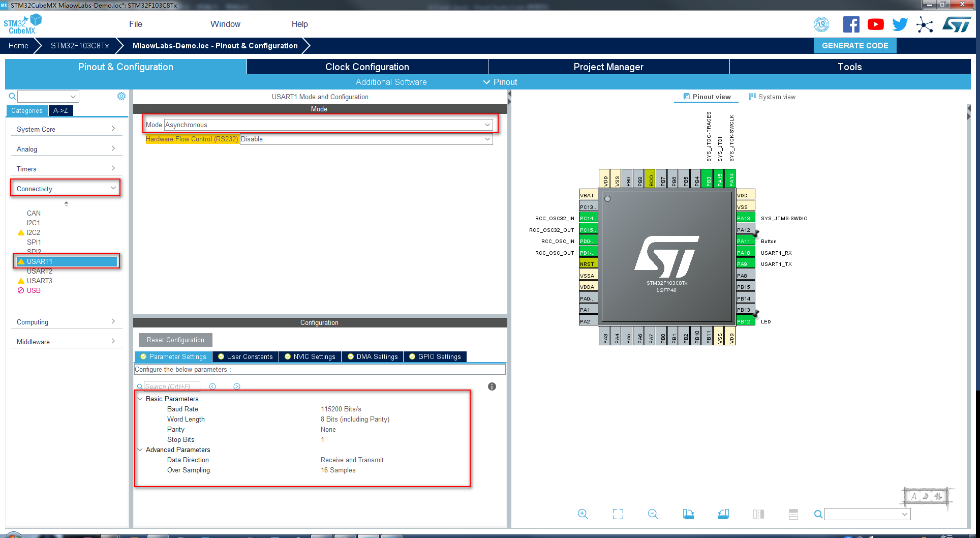Rotate the chip view clockwise
This screenshot has height=538, width=980.
point(688,514)
